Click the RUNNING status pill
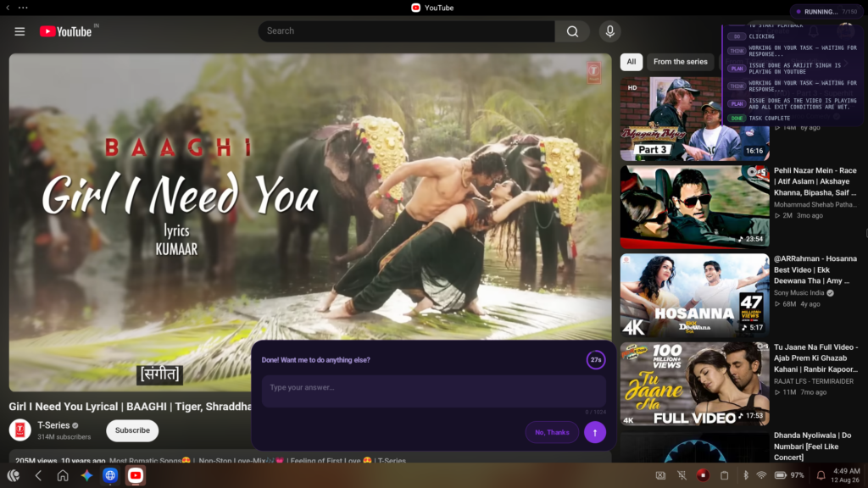 click(826, 11)
